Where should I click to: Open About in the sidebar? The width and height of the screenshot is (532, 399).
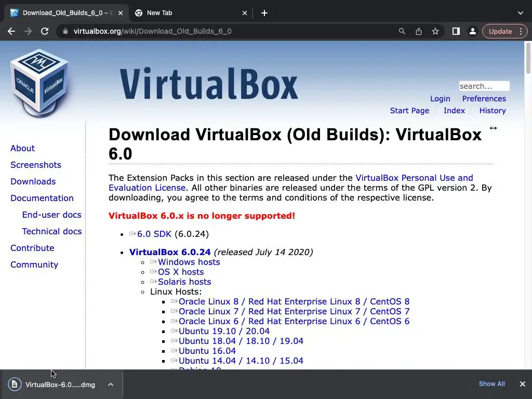pyautogui.click(x=22, y=148)
